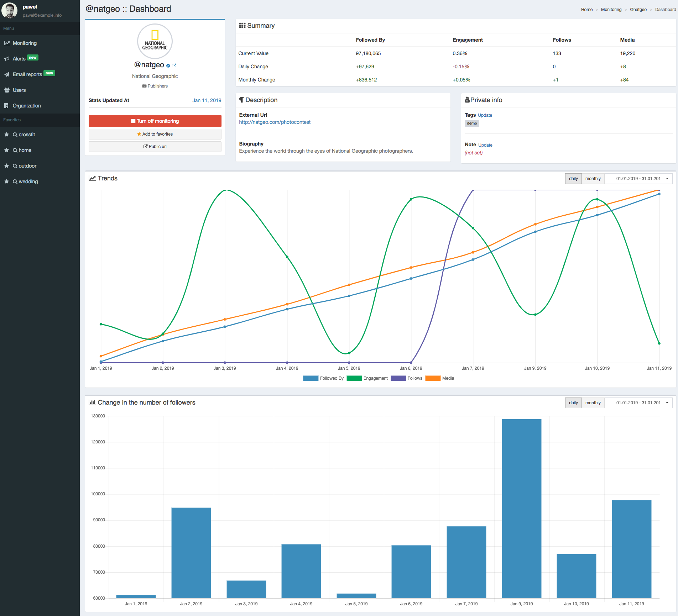Switch Trends chart to monthly view
The width and height of the screenshot is (678, 616).
pyautogui.click(x=593, y=179)
